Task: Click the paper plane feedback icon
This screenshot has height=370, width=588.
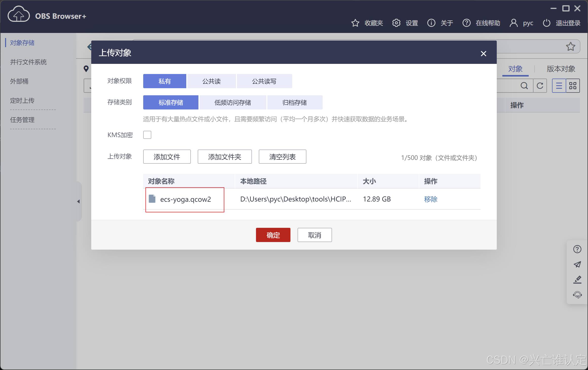Action: click(577, 264)
